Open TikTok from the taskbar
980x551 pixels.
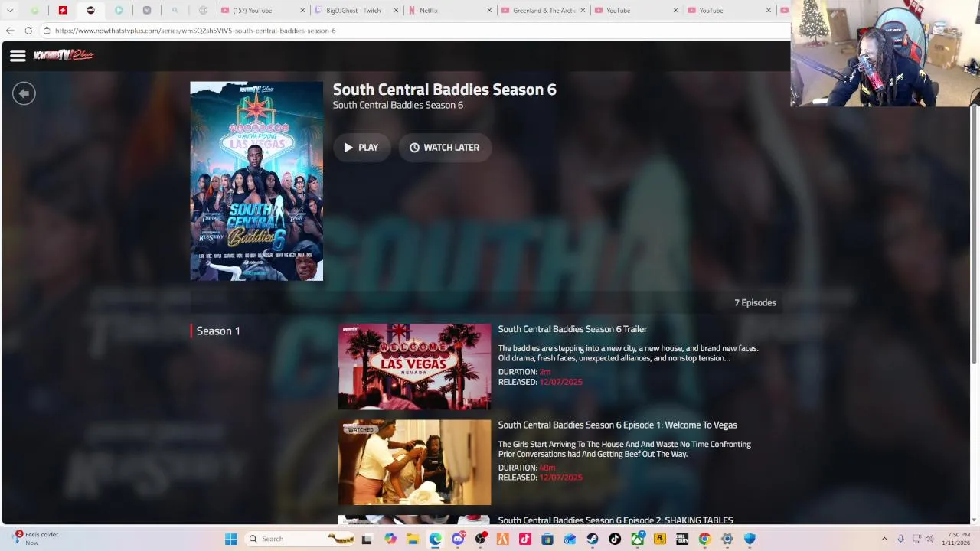click(x=614, y=539)
